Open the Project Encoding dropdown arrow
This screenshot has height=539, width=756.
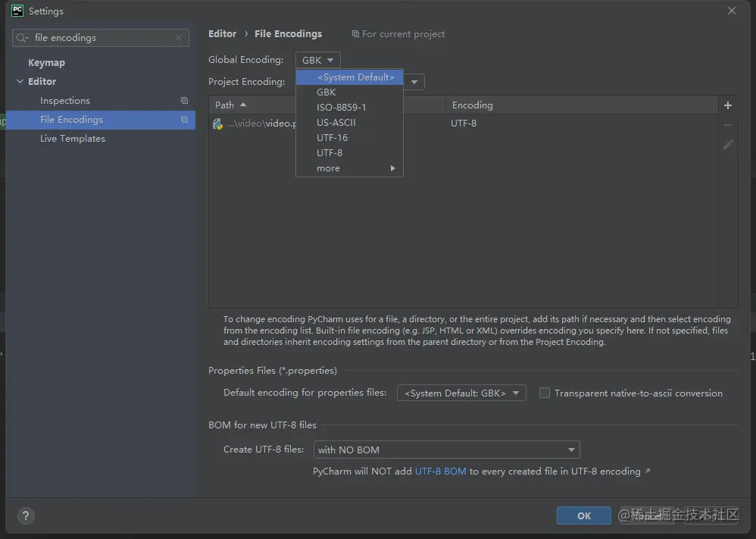(414, 82)
